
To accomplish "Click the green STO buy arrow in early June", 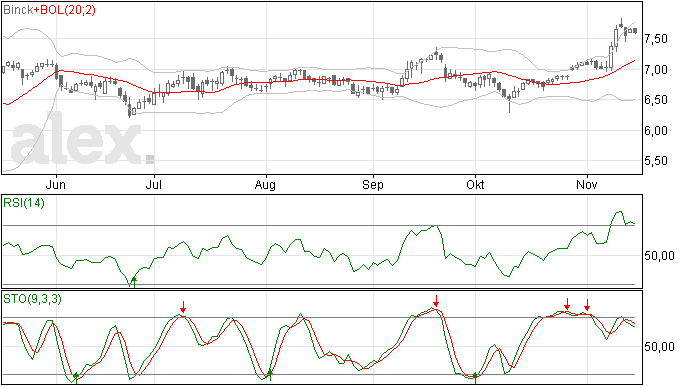I will click(77, 378).
